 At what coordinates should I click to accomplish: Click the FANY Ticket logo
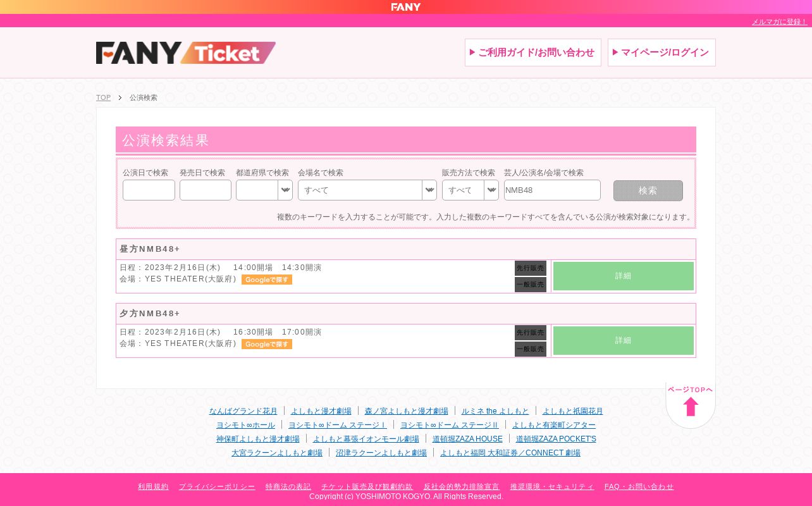pos(186,52)
